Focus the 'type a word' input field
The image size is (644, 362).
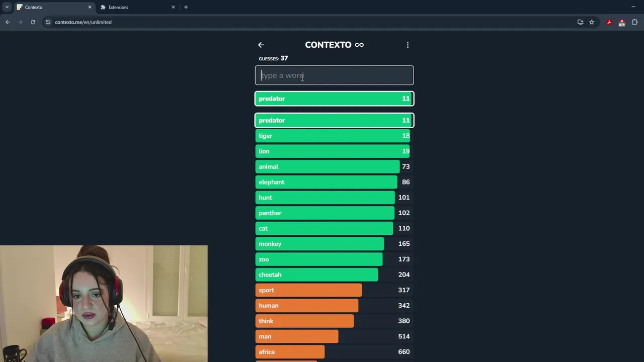(334, 75)
